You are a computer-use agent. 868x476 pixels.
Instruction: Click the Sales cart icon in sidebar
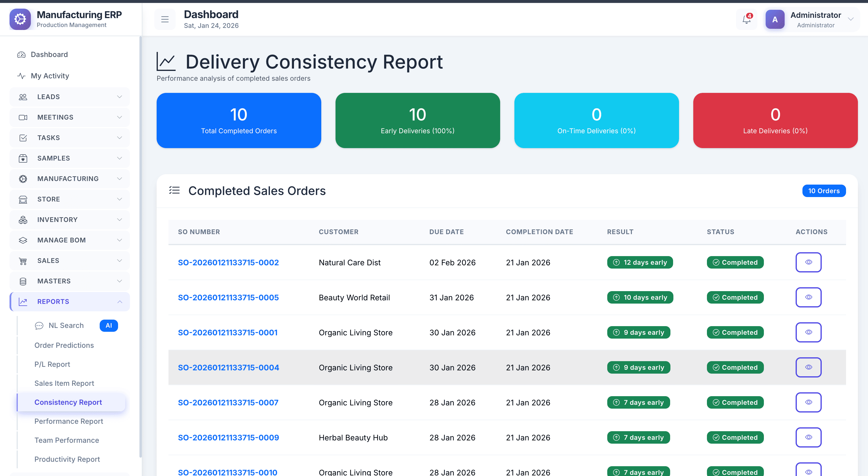pos(23,261)
